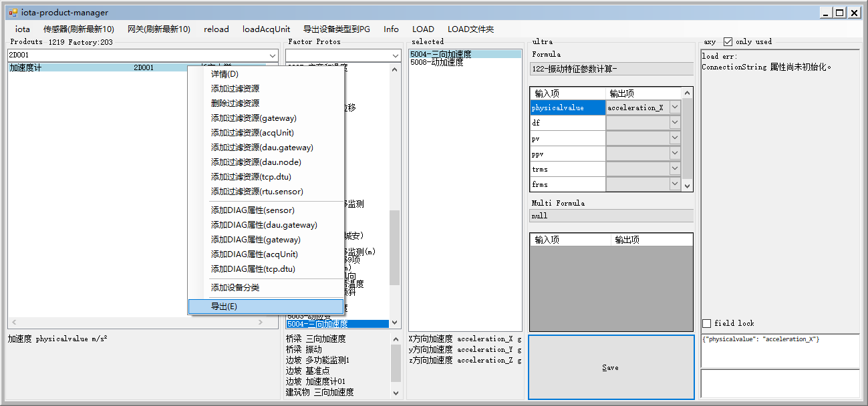Open the acceleration_X output dropdown for physicalvalue

coord(674,108)
